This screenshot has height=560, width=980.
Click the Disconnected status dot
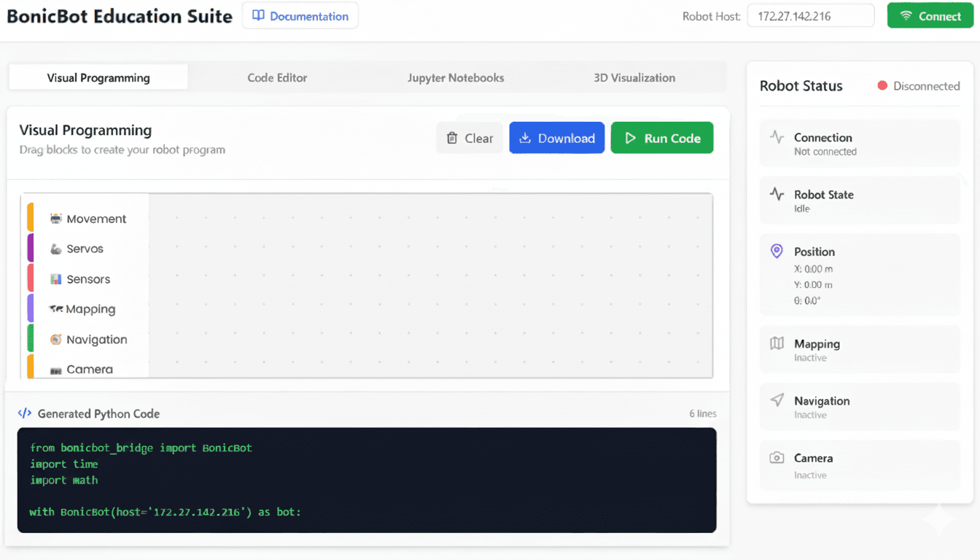[x=883, y=86]
